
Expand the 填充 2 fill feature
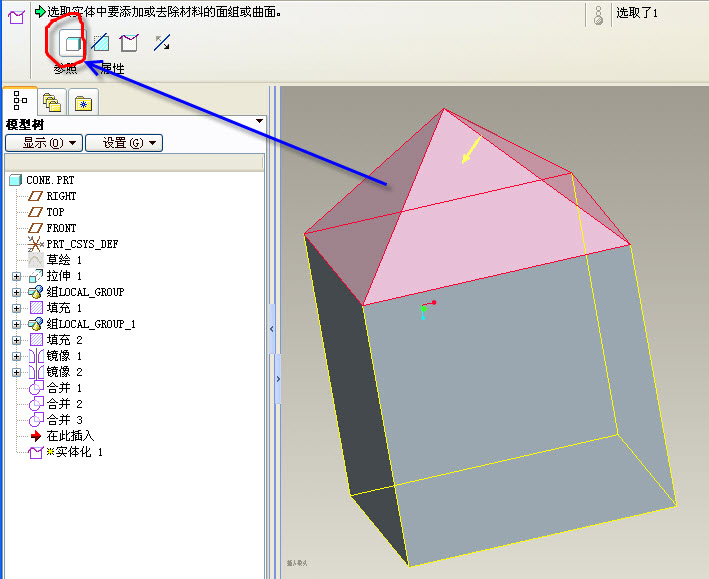click(x=16, y=340)
